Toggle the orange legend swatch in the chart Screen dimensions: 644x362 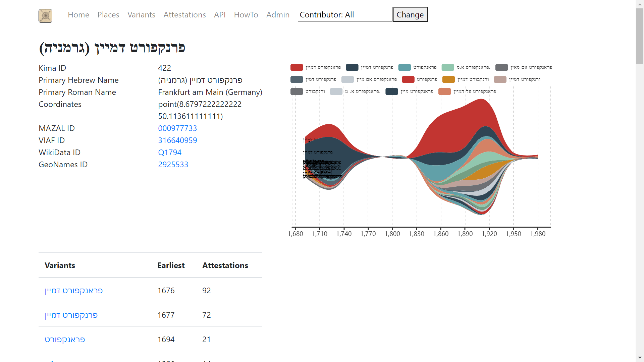click(448, 79)
